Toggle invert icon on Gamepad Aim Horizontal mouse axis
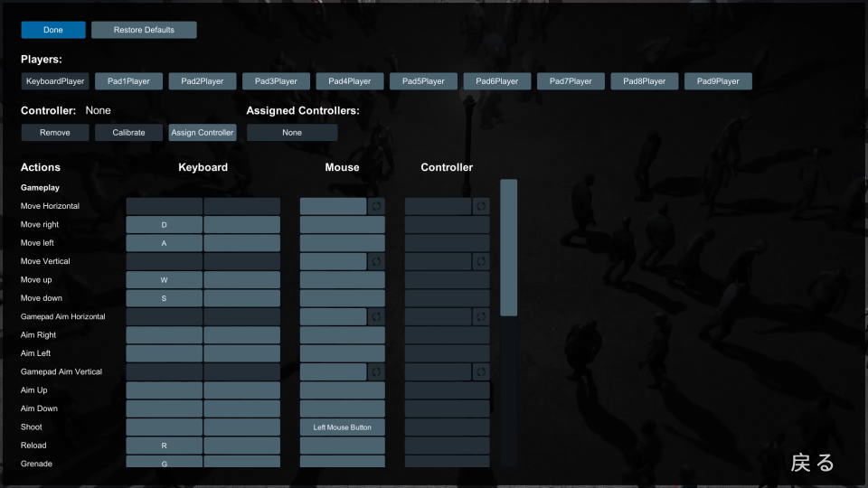 click(x=376, y=316)
